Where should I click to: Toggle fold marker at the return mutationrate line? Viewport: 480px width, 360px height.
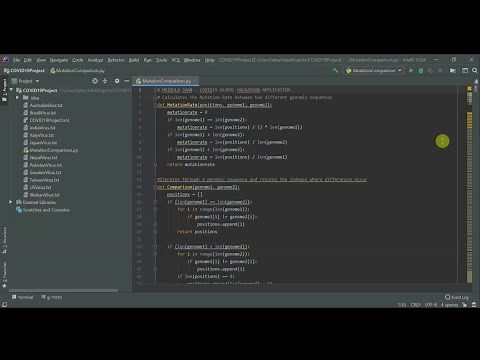tap(155, 165)
